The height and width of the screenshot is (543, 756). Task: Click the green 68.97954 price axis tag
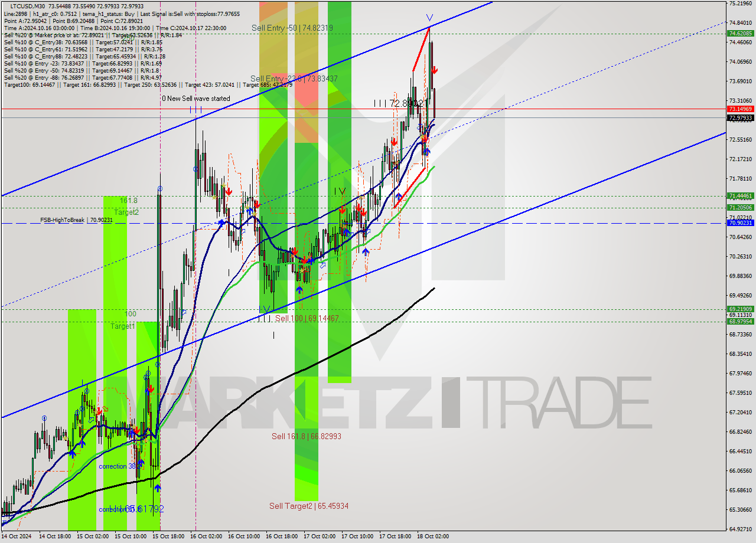pos(741,322)
